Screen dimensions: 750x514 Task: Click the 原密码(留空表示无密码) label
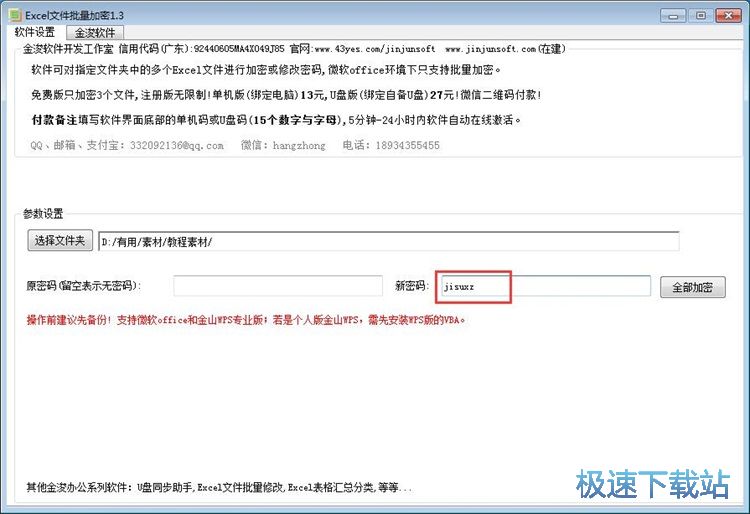(x=84, y=286)
